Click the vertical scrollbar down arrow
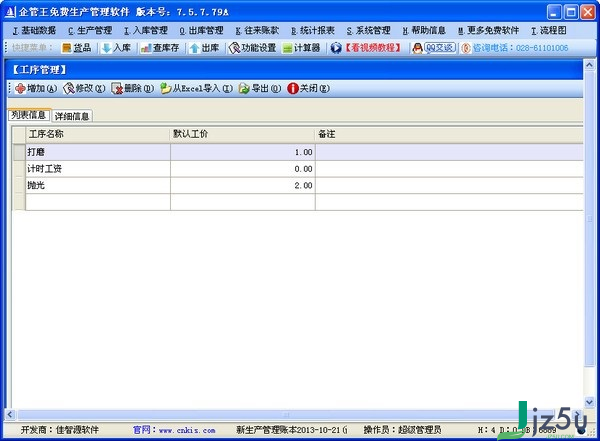This screenshot has width=600, height=441. (589, 402)
